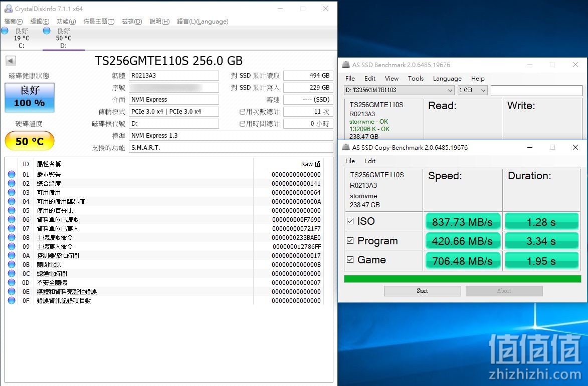Click the 對 SSD 累計寫入 value 229 GB
The width and height of the screenshot is (588, 386).
tap(308, 88)
